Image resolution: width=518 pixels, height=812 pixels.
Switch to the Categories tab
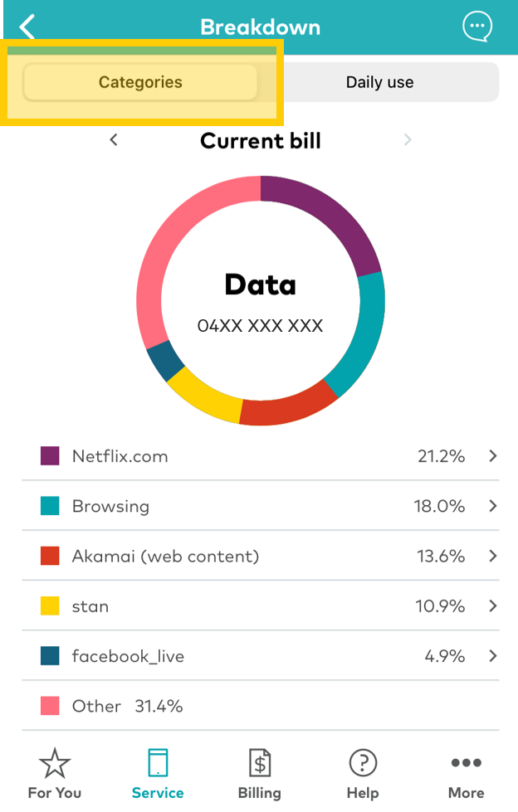click(x=139, y=82)
